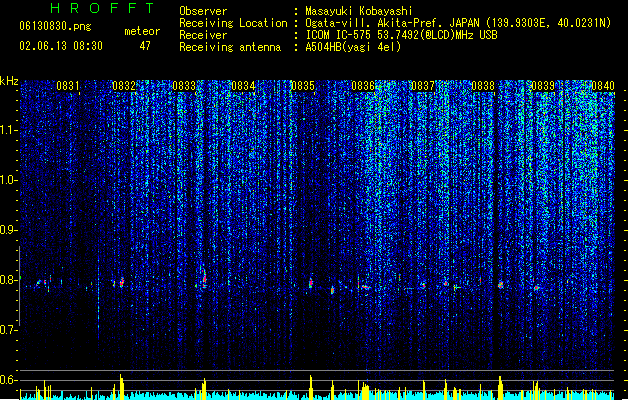Viewport: 629px width, 400px height.
Task: Click the ICOM IC-575 53.7492 MHz receiver text
Action: pos(401,35)
